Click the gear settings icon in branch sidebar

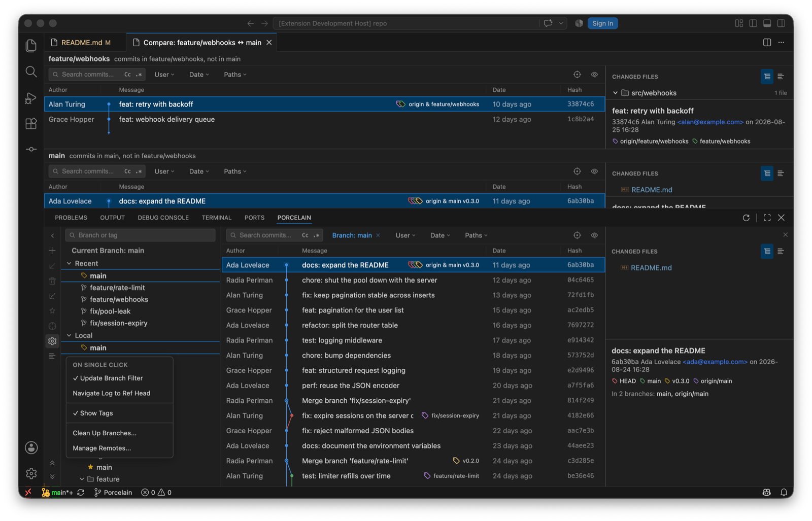point(52,341)
